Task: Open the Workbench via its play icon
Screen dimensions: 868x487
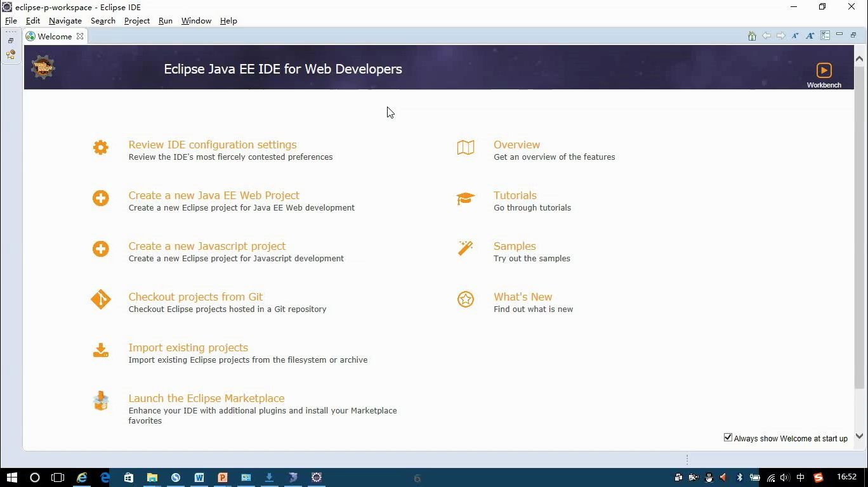Action: pyautogui.click(x=824, y=70)
